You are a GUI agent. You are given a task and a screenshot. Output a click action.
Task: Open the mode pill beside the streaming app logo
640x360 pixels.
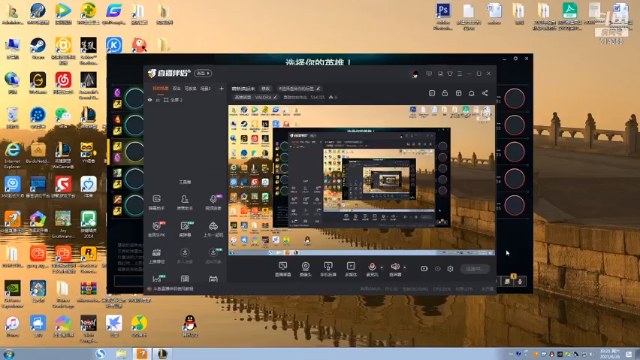[x=203, y=73]
